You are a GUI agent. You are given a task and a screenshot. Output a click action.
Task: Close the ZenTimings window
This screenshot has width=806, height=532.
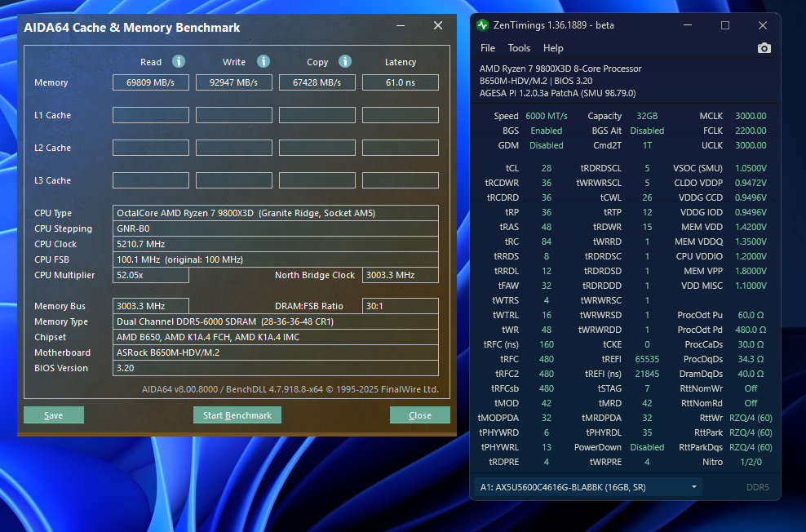tap(763, 25)
